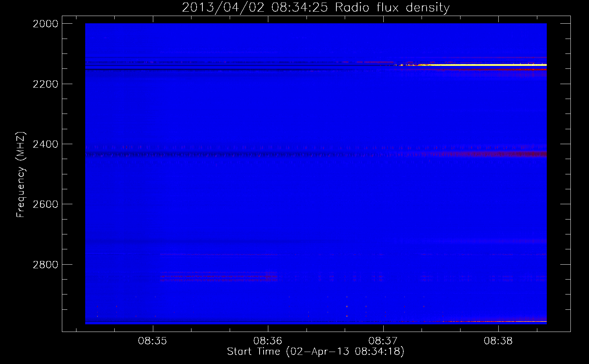Click the "02-Apr-13 08:34:18" start time text
Viewport: 589px width, 364px height.
click(x=345, y=351)
